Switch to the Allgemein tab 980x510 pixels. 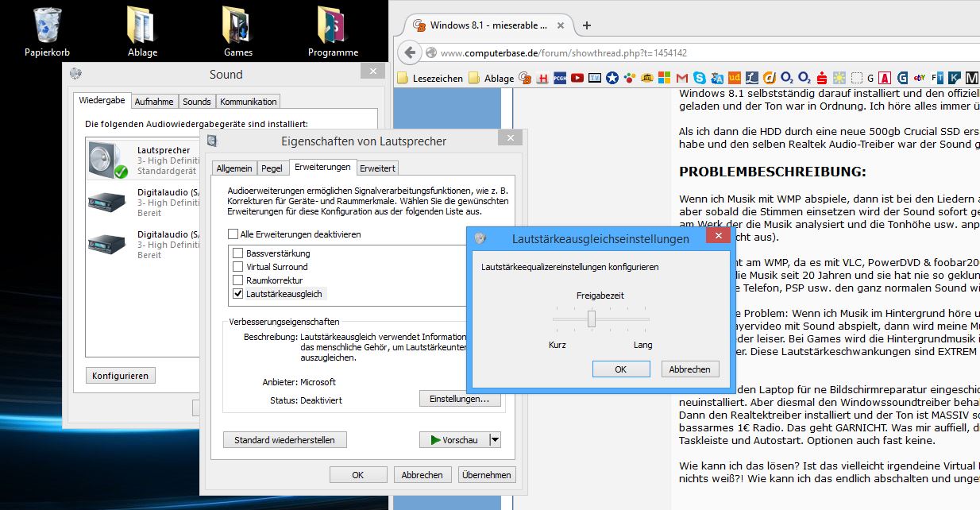(x=234, y=168)
